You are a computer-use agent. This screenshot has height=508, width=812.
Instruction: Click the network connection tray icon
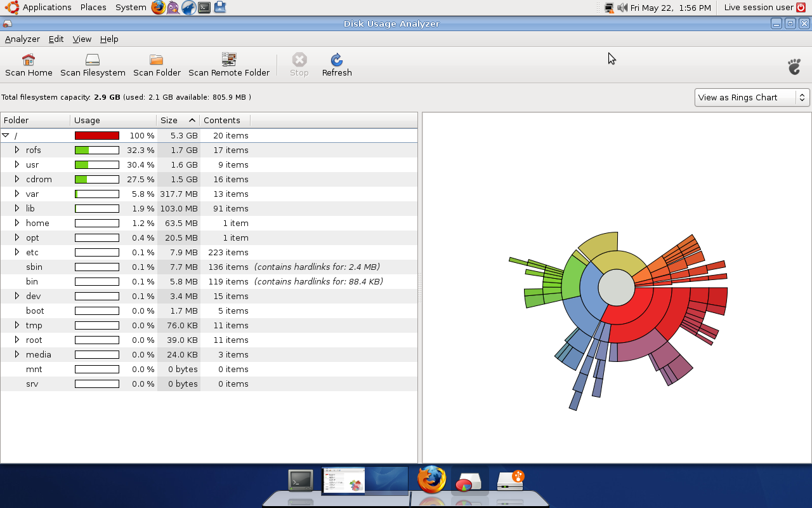click(609, 8)
